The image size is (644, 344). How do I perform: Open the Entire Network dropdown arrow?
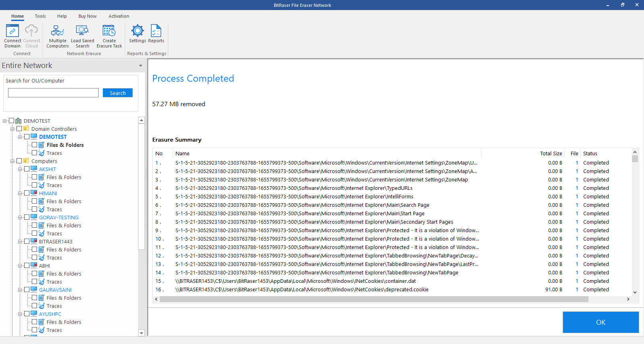coord(140,66)
